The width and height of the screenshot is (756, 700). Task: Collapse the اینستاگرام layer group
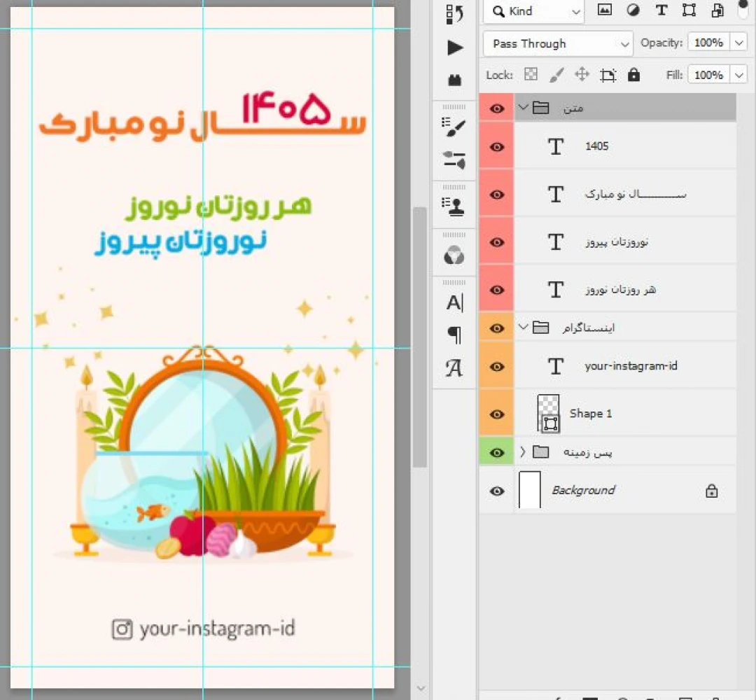[x=522, y=327]
